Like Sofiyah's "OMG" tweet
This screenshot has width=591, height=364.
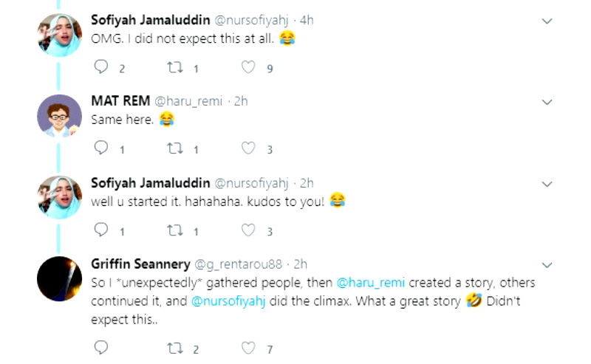pyautogui.click(x=248, y=67)
